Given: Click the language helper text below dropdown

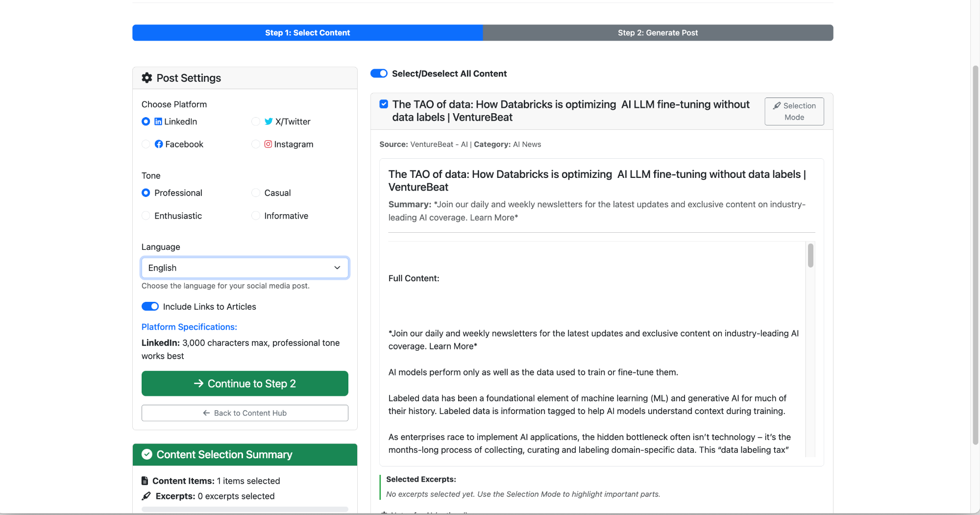Looking at the screenshot, I should coord(225,286).
